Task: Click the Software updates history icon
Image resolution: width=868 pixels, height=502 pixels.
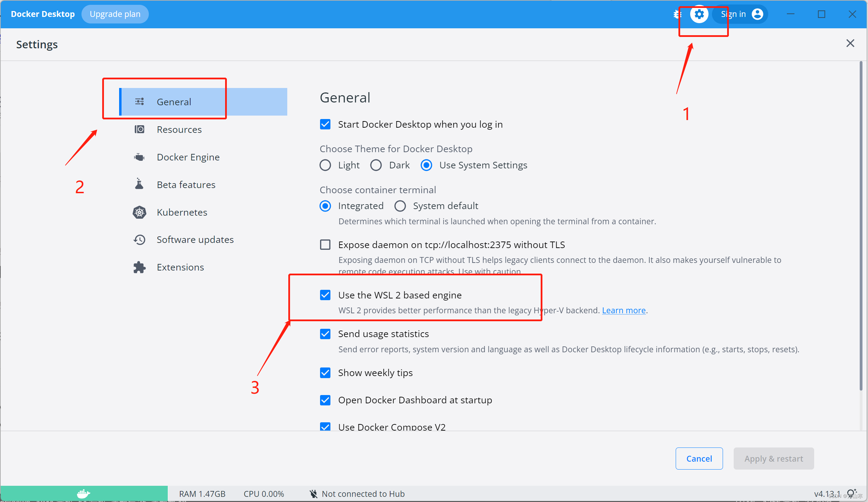Action: (139, 239)
